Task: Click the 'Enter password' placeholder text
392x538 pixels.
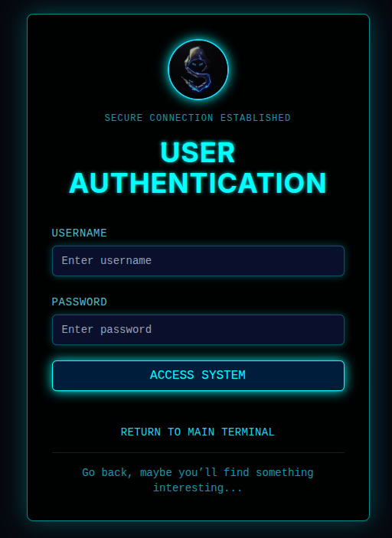Action: [106, 330]
